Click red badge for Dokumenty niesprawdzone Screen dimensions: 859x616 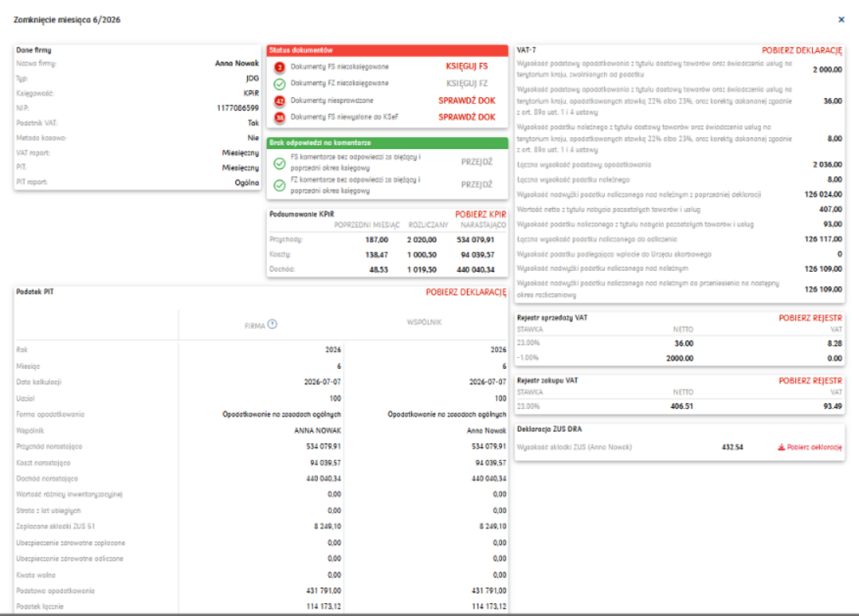[x=280, y=101]
